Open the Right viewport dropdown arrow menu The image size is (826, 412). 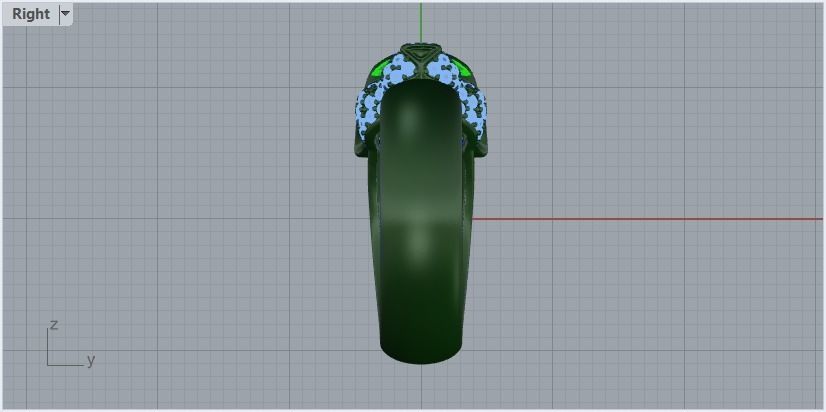(x=65, y=14)
